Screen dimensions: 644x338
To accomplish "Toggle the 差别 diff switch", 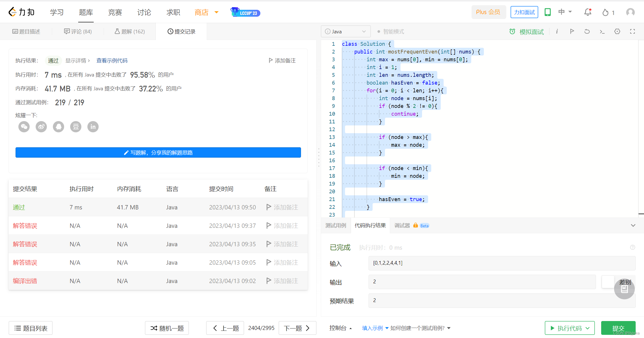I will 608,282.
